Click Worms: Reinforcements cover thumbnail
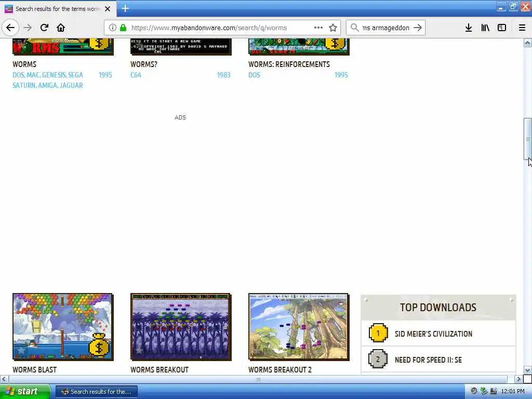The height and width of the screenshot is (399, 532). pyautogui.click(x=299, y=47)
